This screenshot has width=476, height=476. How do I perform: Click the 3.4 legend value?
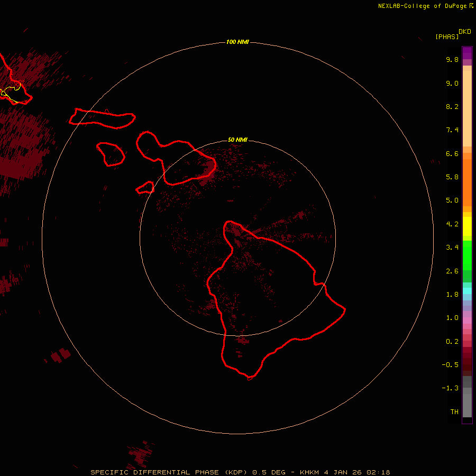click(452, 248)
